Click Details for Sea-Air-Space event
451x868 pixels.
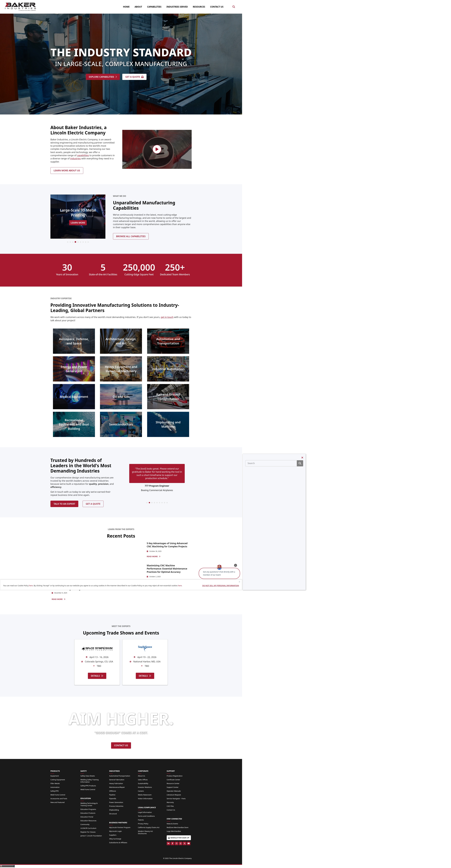click(x=145, y=676)
